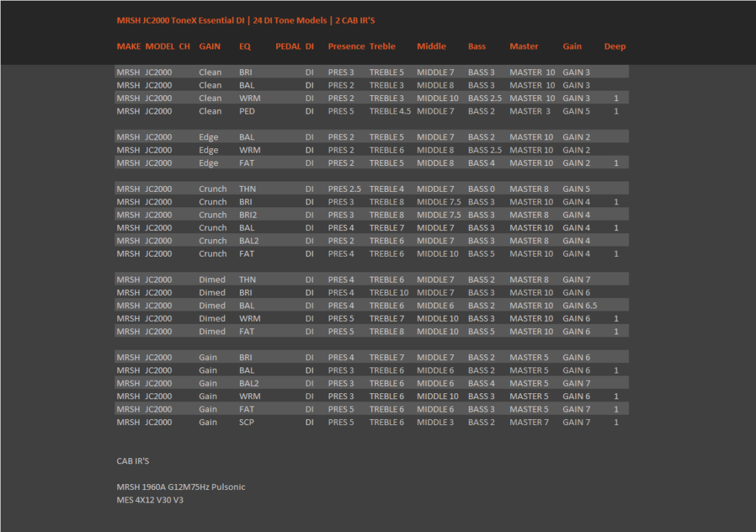The height and width of the screenshot is (532, 756).
Task: Click MASTER 7 in the Gain SCP row
Action: click(x=529, y=423)
